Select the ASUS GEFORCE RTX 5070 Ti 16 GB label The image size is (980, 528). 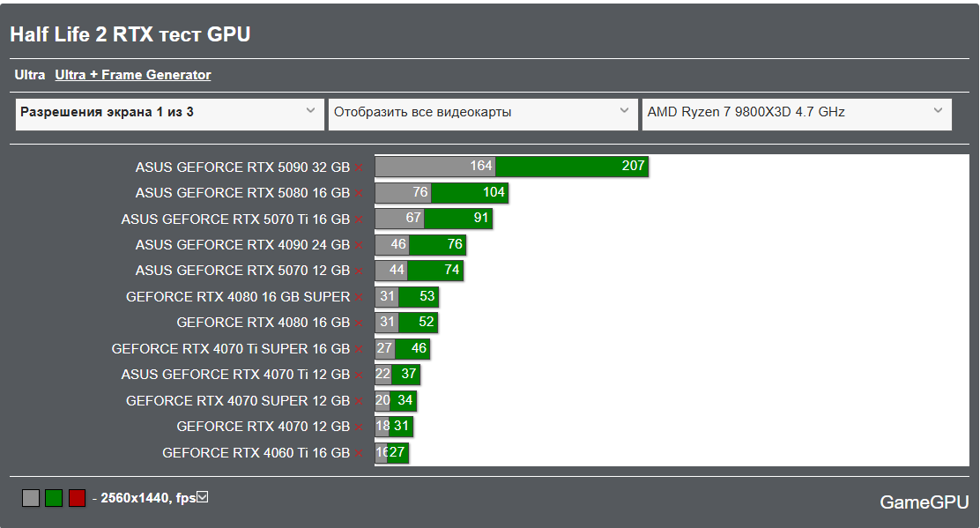(235, 219)
